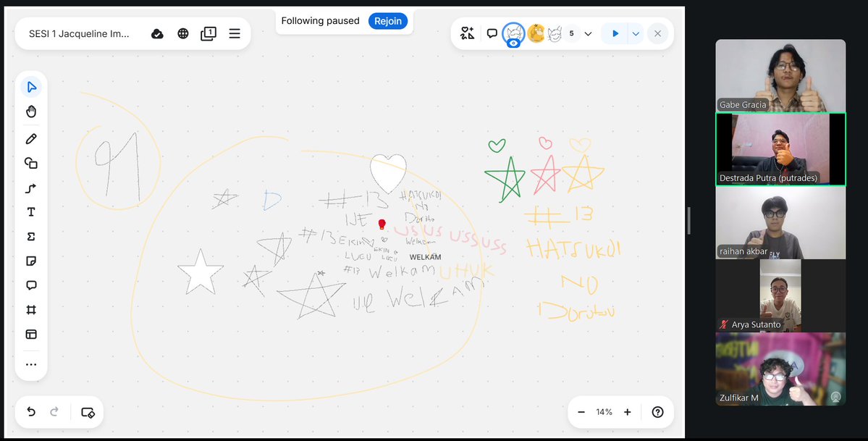Viewport: 868px width, 441px height.
Task: Close the collaboration toolbar
Action: (657, 34)
